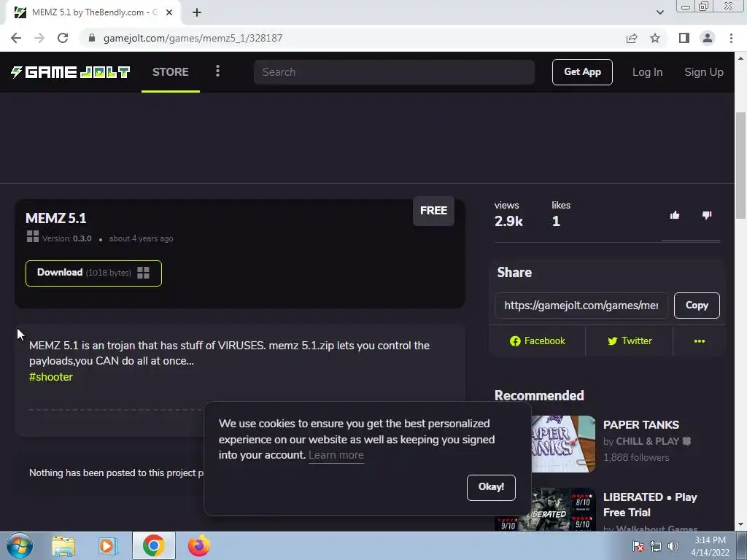Select the Chrome taskbar icon
The height and width of the screenshot is (560, 747).
tap(153, 545)
